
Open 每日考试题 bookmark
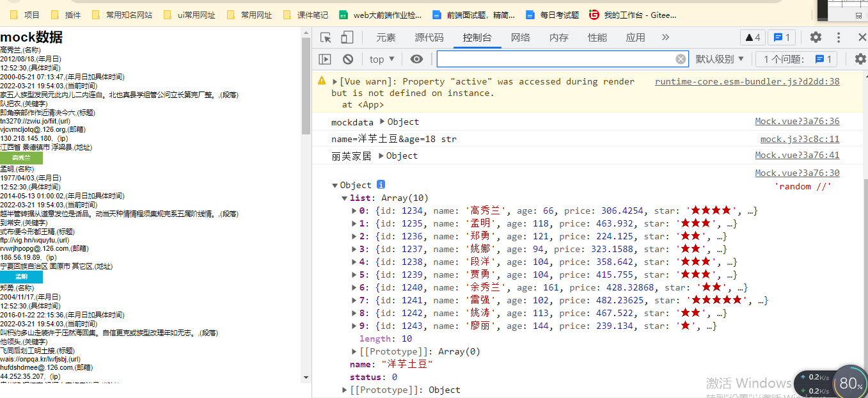tap(553, 15)
